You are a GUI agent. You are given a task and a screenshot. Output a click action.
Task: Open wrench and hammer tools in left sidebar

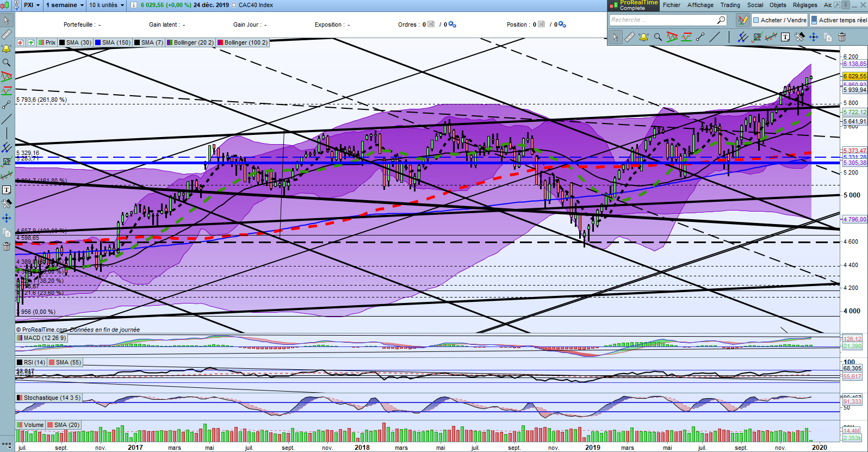point(7,204)
